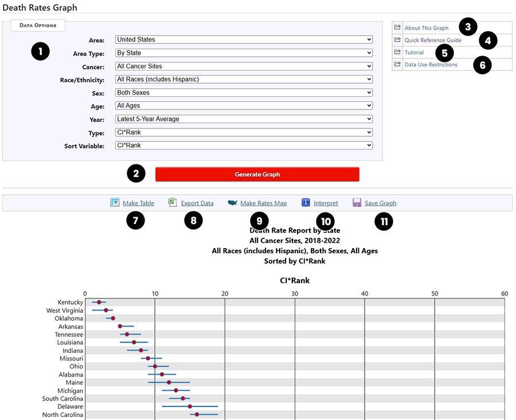Click the Make Rates Map icon
Image resolution: width=516 pixels, height=420 pixels.
[232, 202]
